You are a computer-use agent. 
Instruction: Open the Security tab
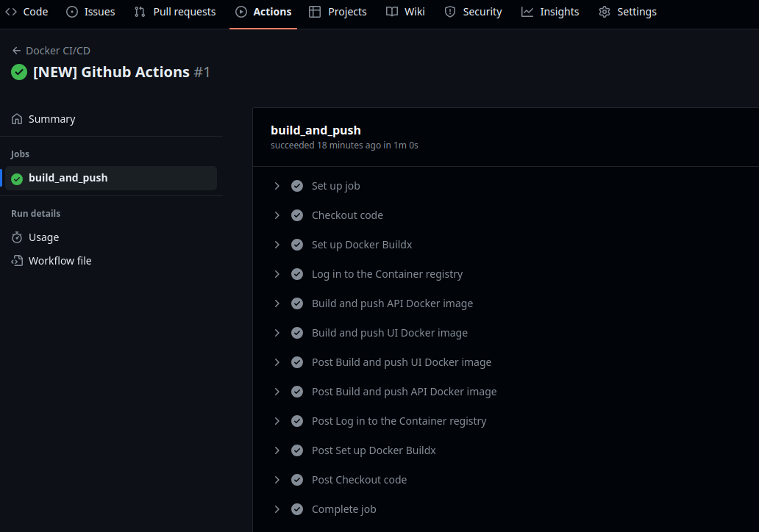tap(473, 12)
